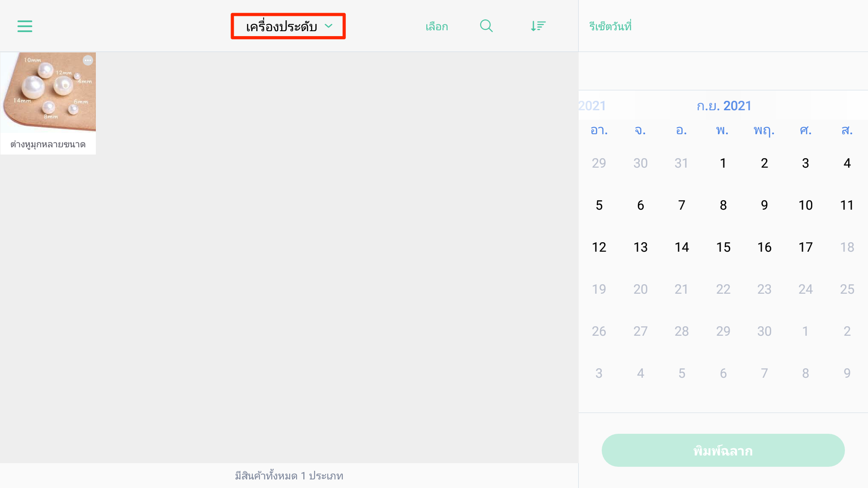The height and width of the screenshot is (488, 868).
Task: Expand the เครื่องประดับ category dropdown
Action: pos(288,26)
